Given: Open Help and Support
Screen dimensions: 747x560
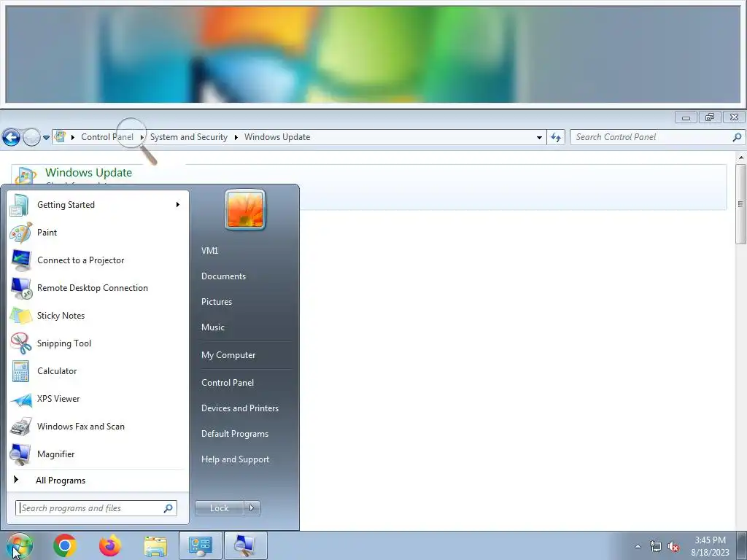Looking at the screenshot, I should [236, 459].
